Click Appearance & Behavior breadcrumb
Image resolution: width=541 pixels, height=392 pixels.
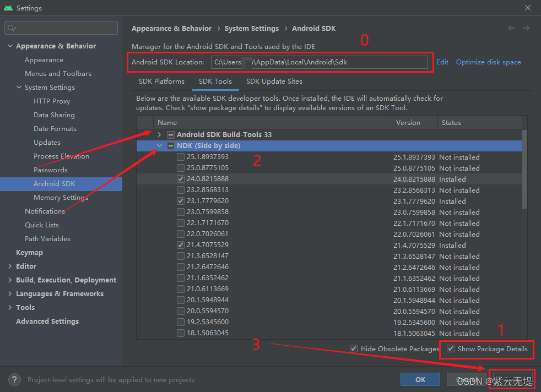[171, 29]
